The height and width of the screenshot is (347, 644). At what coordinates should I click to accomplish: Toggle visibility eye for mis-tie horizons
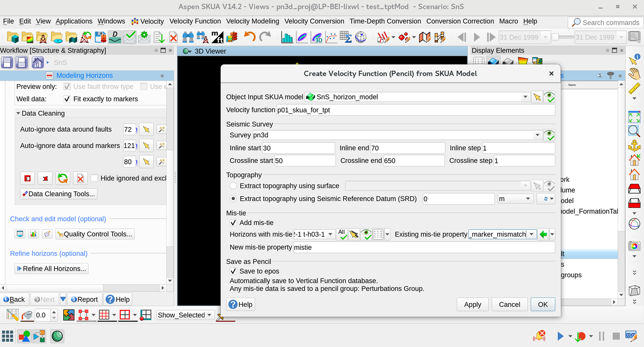coord(366,234)
